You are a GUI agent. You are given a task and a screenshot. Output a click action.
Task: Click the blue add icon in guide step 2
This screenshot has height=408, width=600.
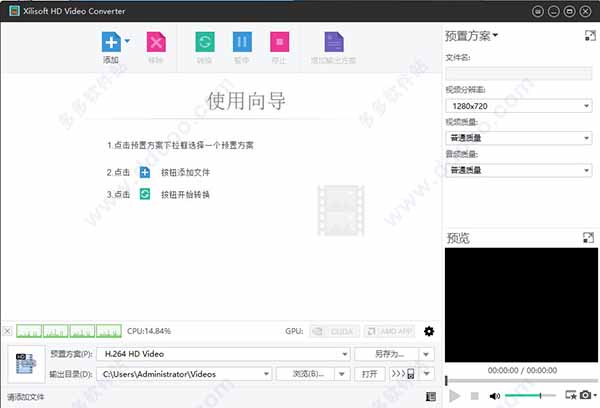tap(145, 172)
